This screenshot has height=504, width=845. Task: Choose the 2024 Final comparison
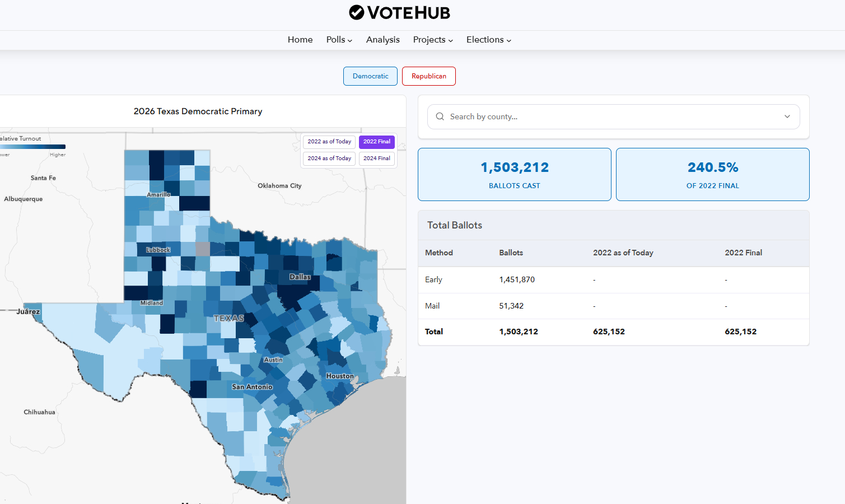coord(376,158)
